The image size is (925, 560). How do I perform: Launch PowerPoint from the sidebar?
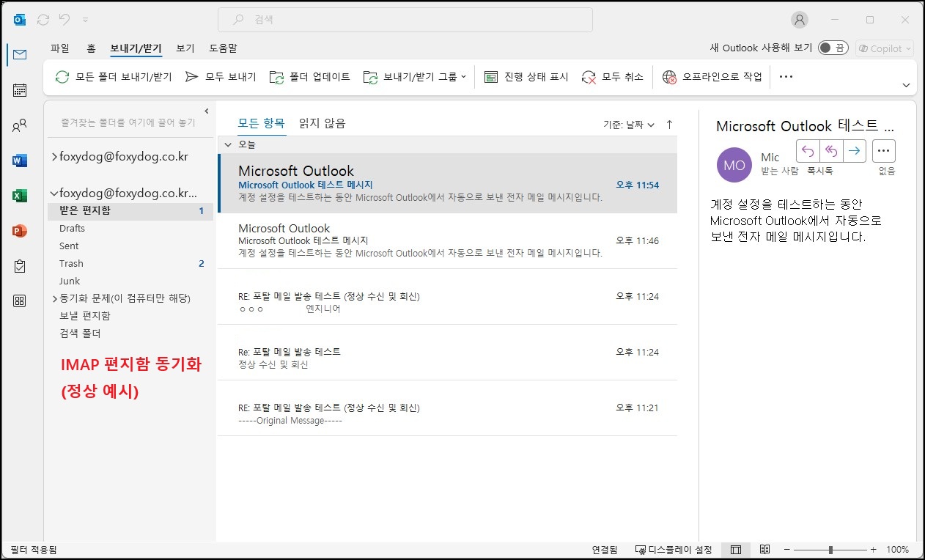coord(20,231)
